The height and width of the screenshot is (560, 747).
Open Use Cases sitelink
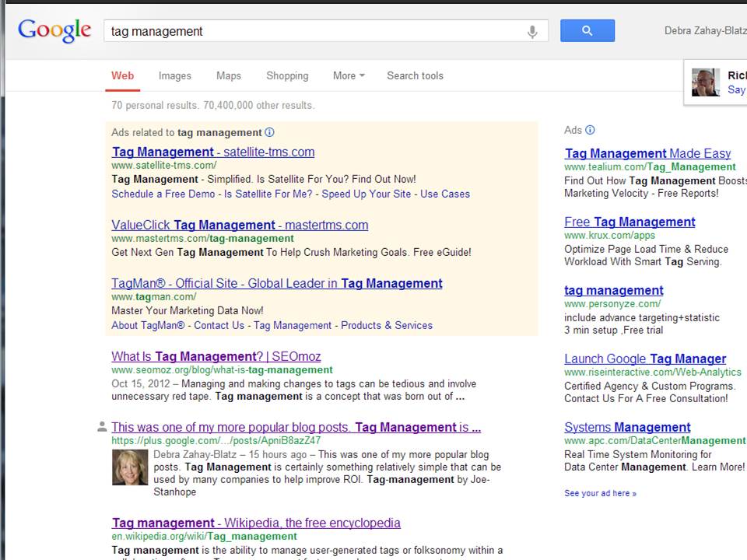pyautogui.click(x=445, y=194)
